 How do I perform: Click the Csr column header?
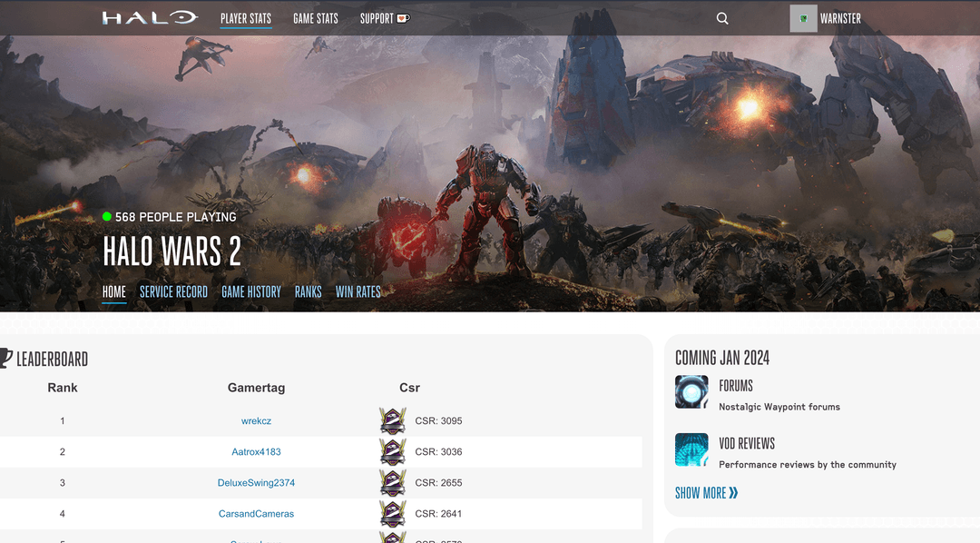(409, 388)
